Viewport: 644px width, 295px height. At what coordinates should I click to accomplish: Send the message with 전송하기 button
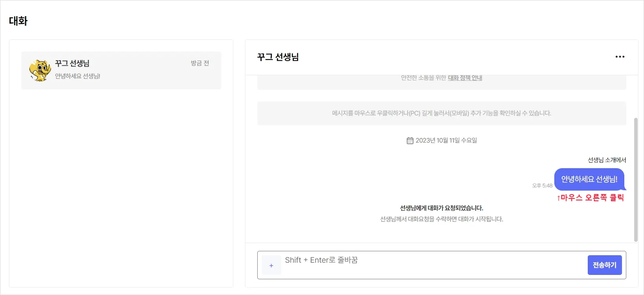pos(605,265)
